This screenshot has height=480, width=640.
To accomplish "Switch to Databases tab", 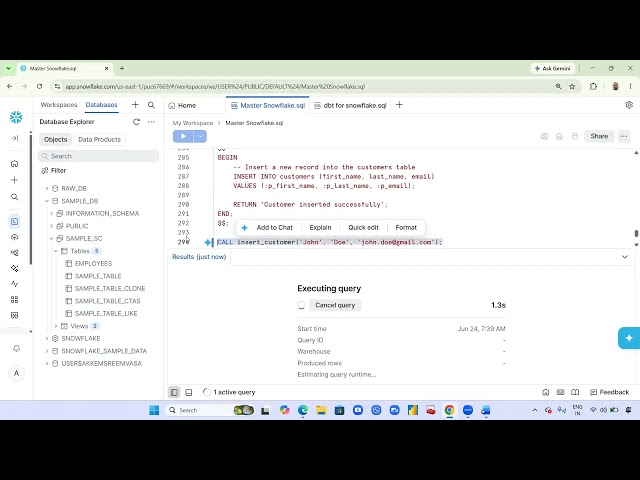I will tap(101, 105).
